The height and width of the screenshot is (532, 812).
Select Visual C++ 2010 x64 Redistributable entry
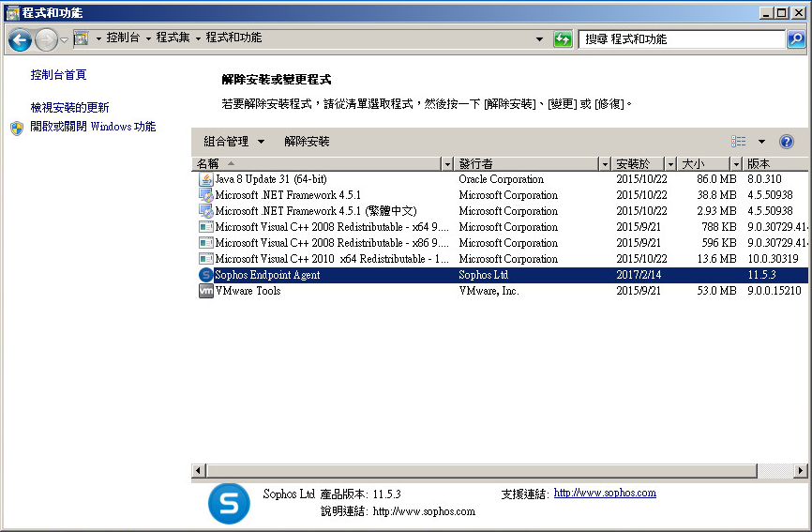tap(331, 259)
